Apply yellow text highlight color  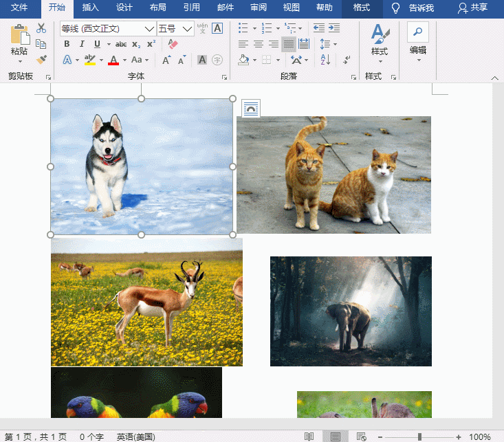pos(90,60)
